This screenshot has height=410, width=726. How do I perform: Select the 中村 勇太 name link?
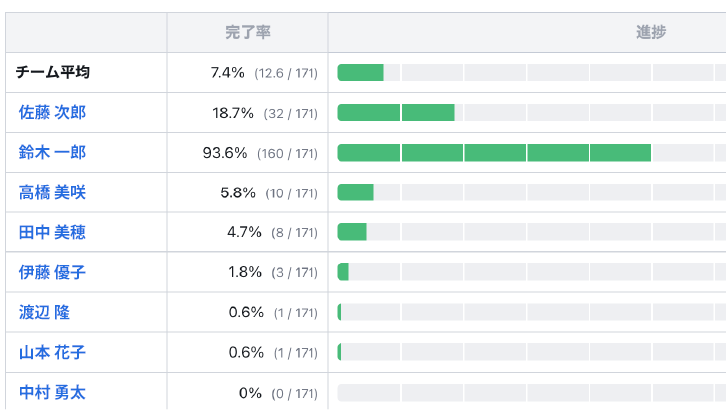[52, 392]
